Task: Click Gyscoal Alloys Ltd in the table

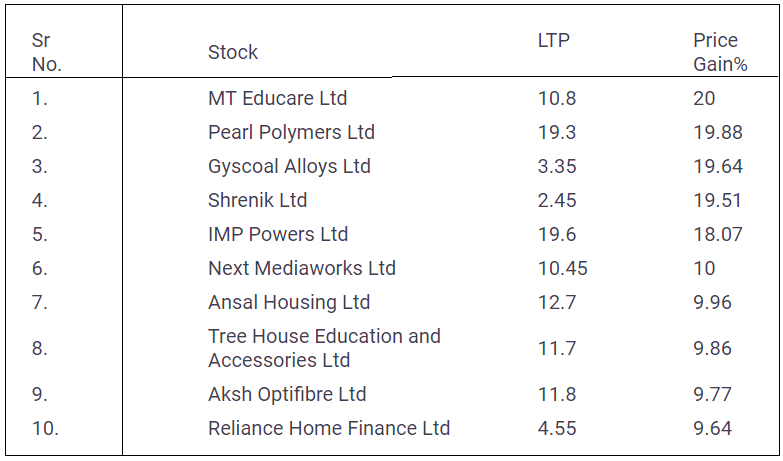Action: pos(289,166)
